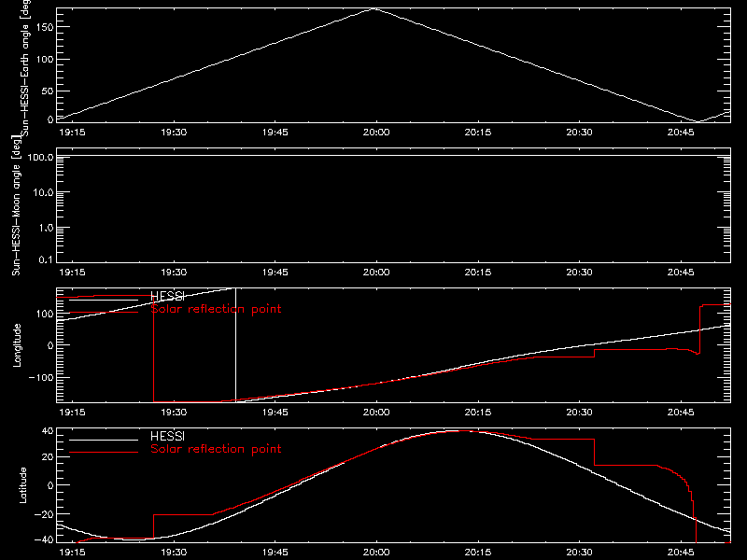Choose 20:00 label under the Latitude plot
Viewport: 747px width, 560px height.
(376, 553)
